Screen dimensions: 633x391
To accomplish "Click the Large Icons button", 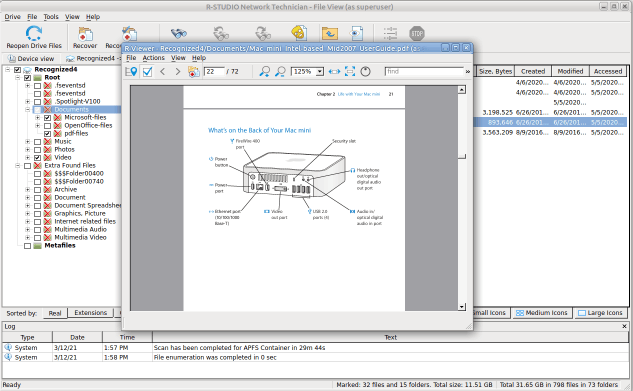I will [x=600, y=313].
